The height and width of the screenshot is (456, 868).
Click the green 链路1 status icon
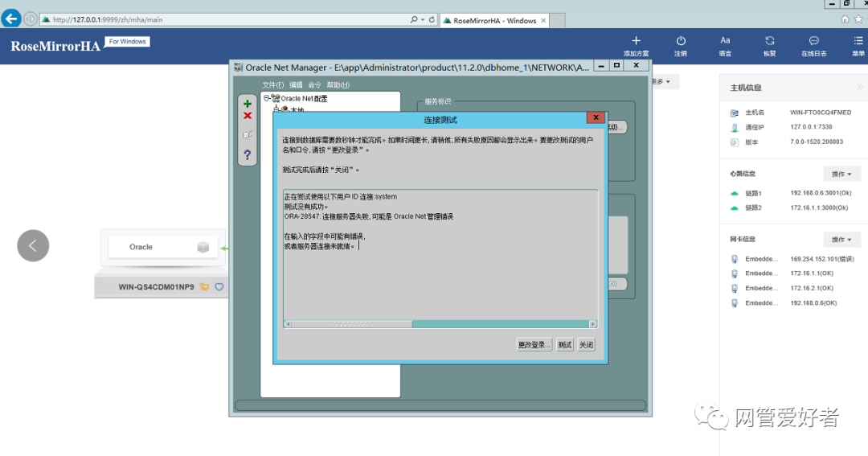tap(735, 193)
